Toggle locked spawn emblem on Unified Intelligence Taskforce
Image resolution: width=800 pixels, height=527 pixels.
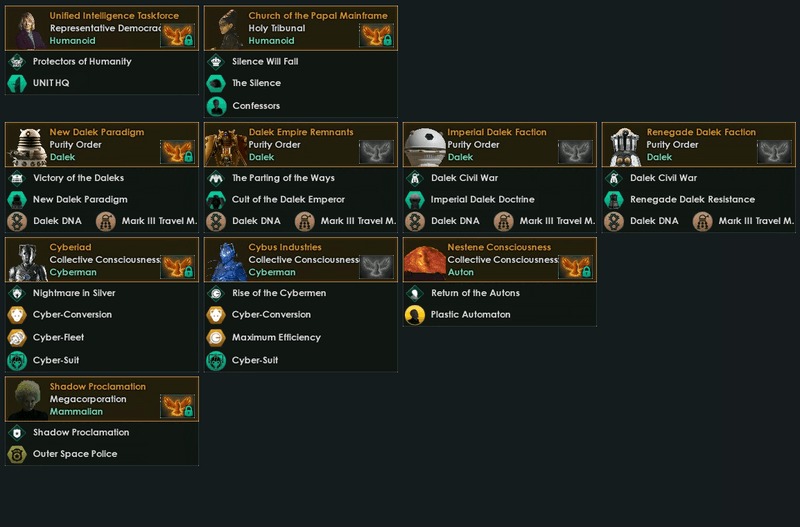click(x=178, y=36)
